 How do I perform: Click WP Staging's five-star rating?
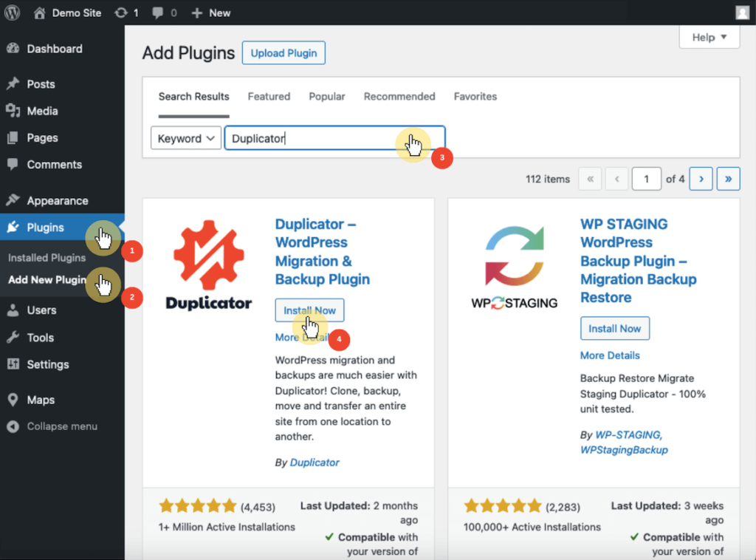click(503, 506)
